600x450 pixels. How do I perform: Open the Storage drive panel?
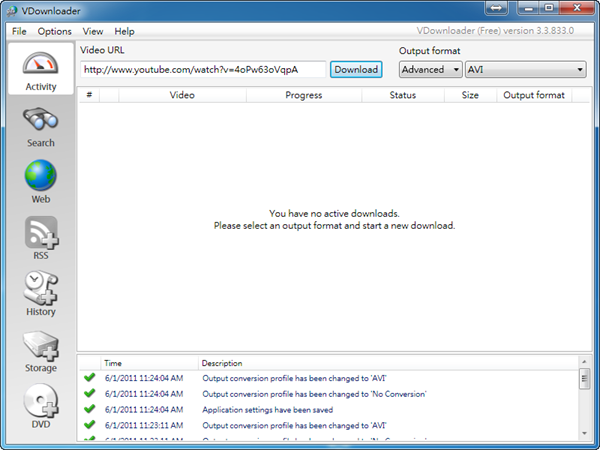41,351
